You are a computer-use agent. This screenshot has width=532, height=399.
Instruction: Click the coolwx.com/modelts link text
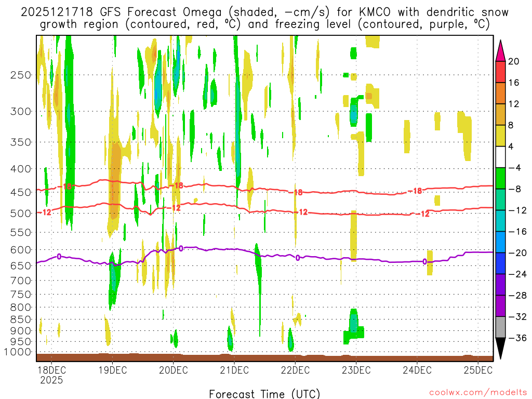point(478,393)
